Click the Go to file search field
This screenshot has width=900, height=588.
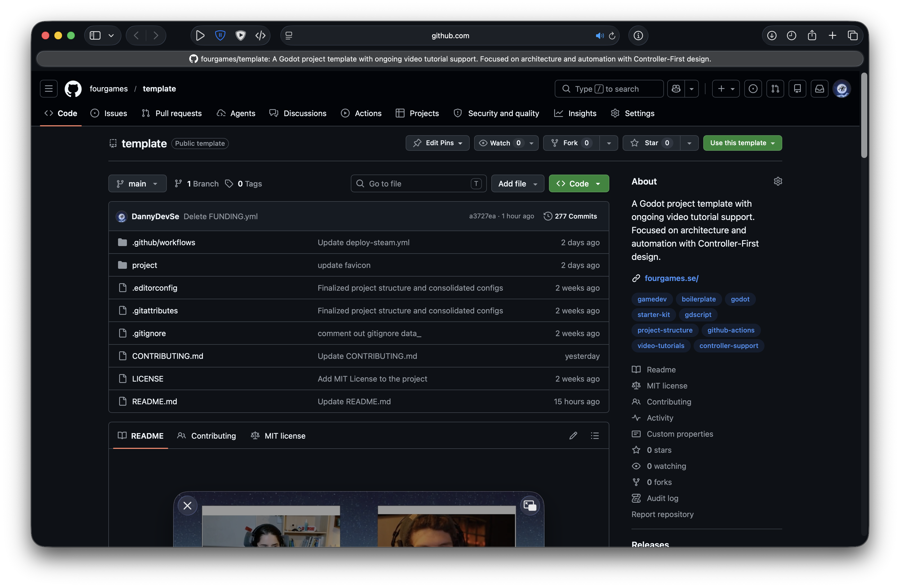tap(419, 184)
